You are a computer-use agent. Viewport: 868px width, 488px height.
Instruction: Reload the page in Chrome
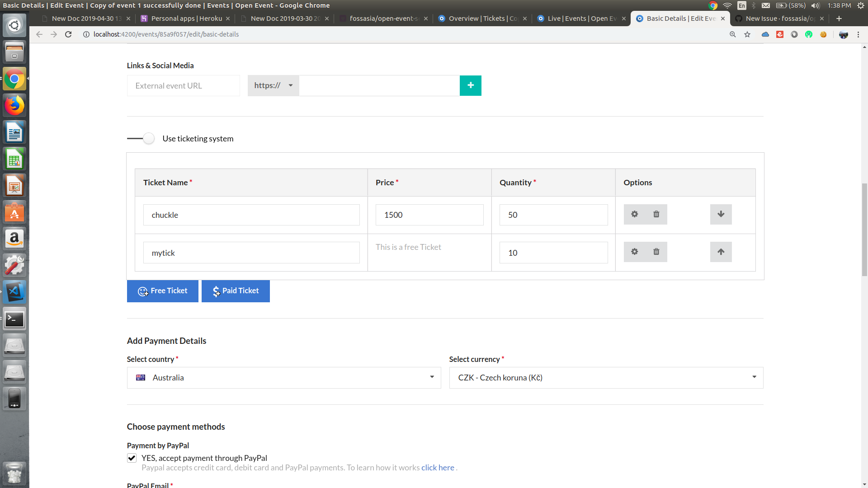pos(68,34)
